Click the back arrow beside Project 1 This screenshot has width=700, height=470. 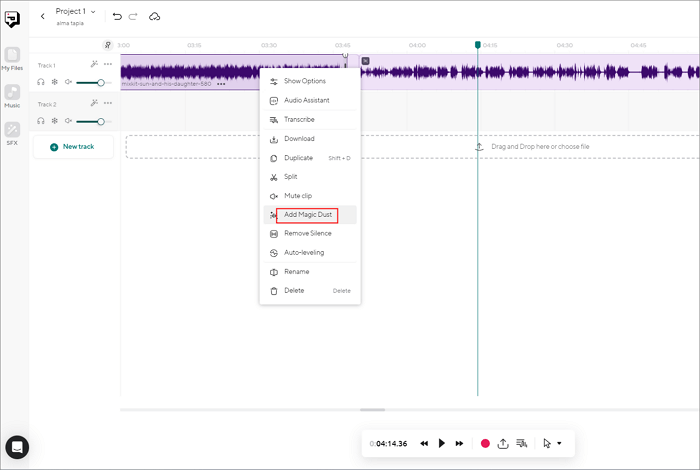pyautogui.click(x=43, y=16)
